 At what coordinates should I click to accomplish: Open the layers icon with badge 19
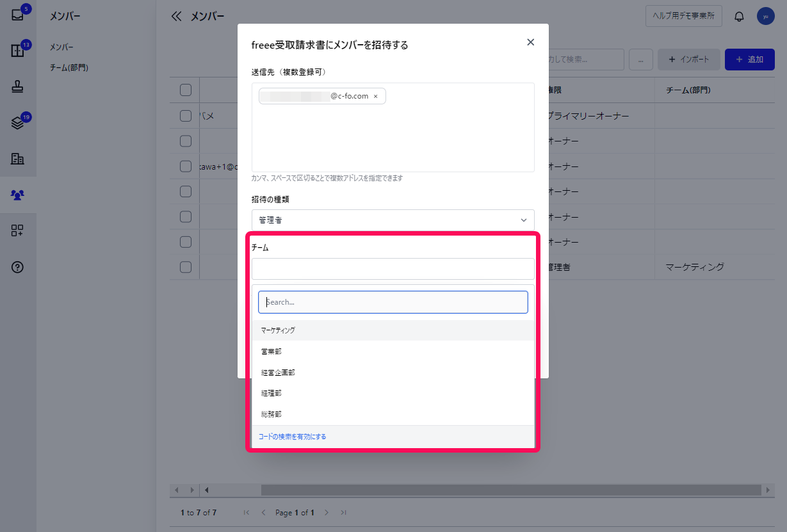(x=18, y=123)
